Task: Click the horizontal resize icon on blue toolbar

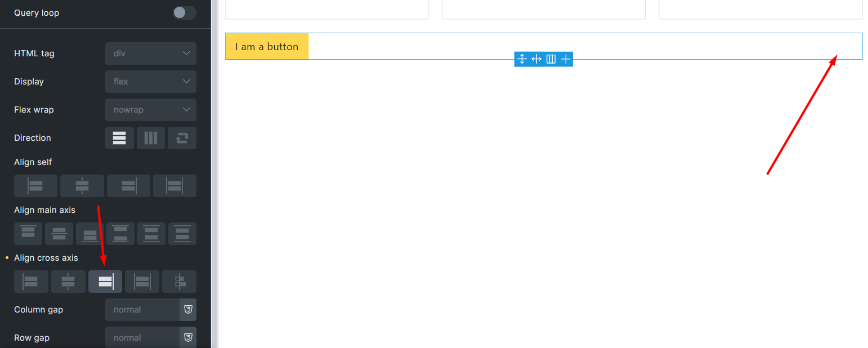Action: click(x=536, y=59)
